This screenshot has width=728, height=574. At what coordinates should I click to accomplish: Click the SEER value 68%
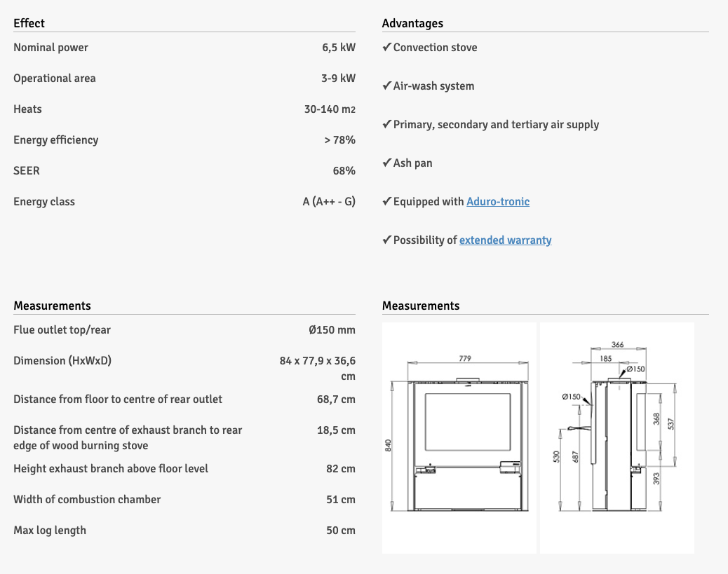344,171
